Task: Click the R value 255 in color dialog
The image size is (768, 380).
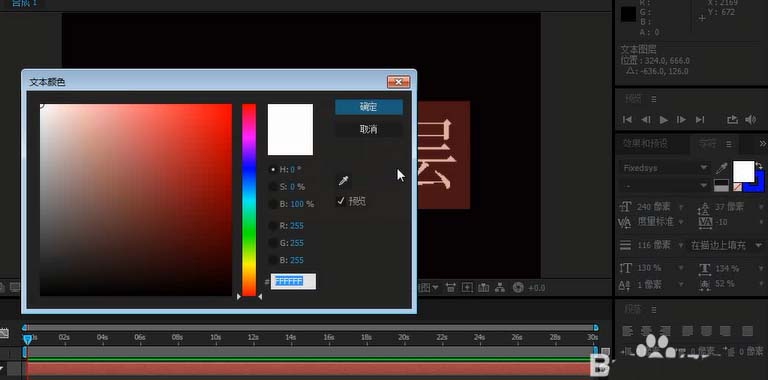Action: pos(297,226)
